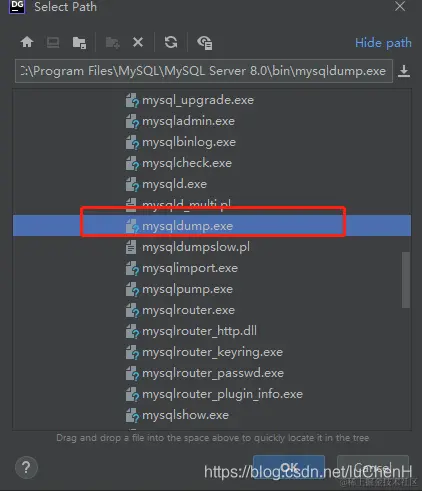Select mysqlrouter.exe file
This screenshot has width=422, height=491.
188,310
